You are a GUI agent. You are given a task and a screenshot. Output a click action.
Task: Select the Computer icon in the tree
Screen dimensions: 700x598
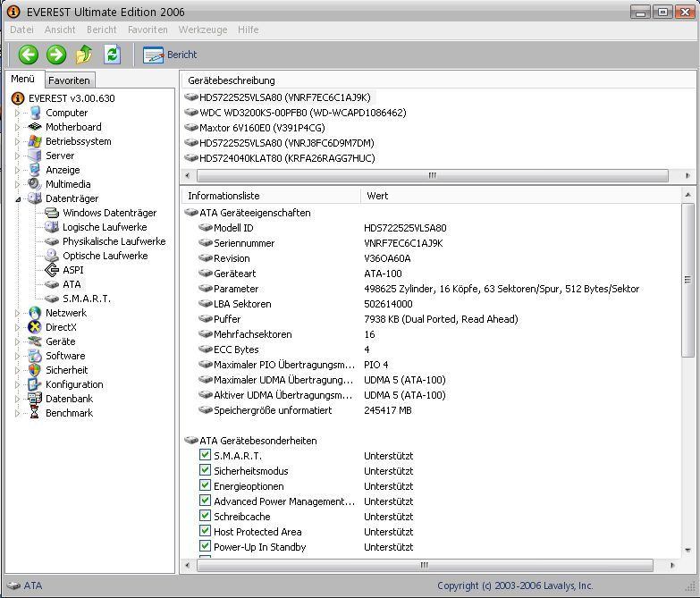point(35,113)
